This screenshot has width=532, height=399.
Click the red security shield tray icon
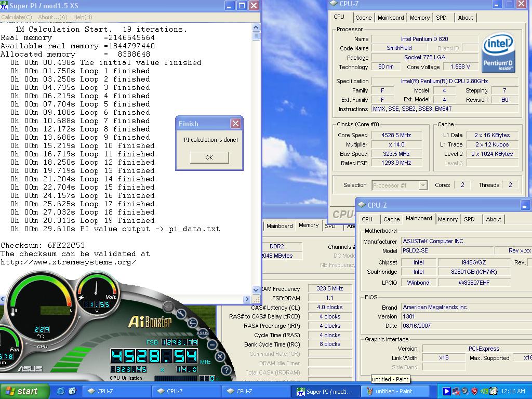coord(474,391)
